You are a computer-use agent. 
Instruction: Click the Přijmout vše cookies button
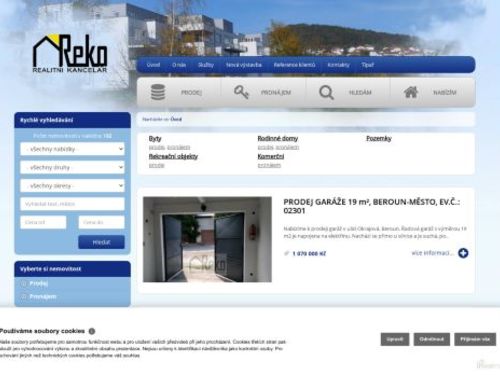(x=475, y=339)
